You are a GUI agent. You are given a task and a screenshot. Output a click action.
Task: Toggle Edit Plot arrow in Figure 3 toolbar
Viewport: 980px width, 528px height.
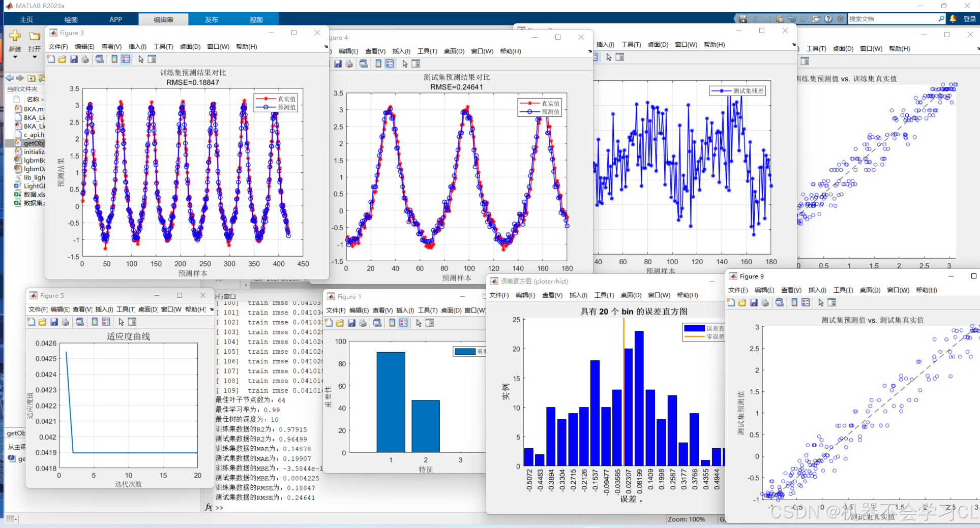tap(141, 59)
